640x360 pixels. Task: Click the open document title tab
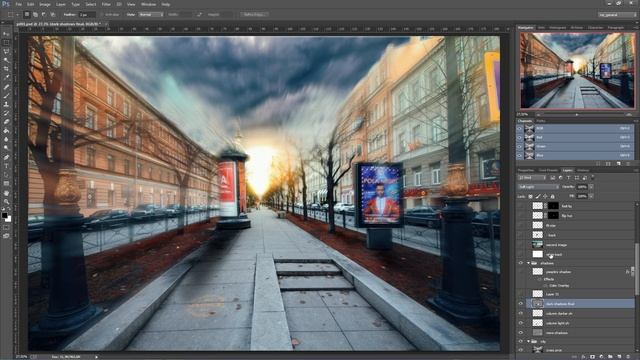[58, 24]
